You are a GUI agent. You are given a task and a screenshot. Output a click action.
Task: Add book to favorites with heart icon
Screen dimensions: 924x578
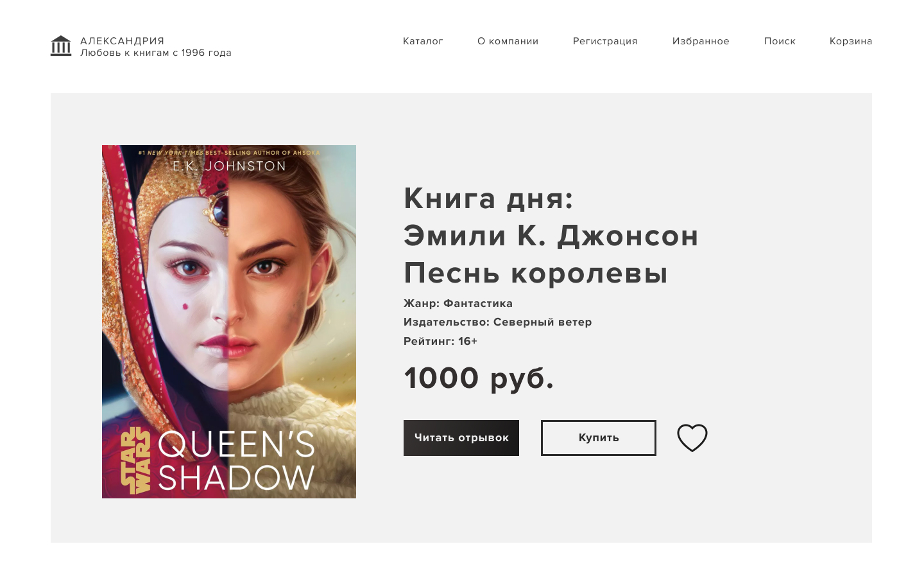[x=692, y=438]
